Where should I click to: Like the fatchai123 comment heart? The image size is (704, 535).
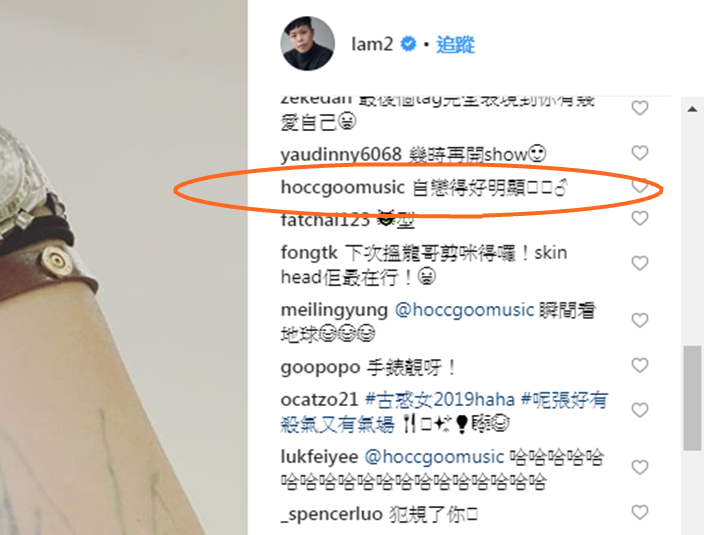(x=640, y=219)
